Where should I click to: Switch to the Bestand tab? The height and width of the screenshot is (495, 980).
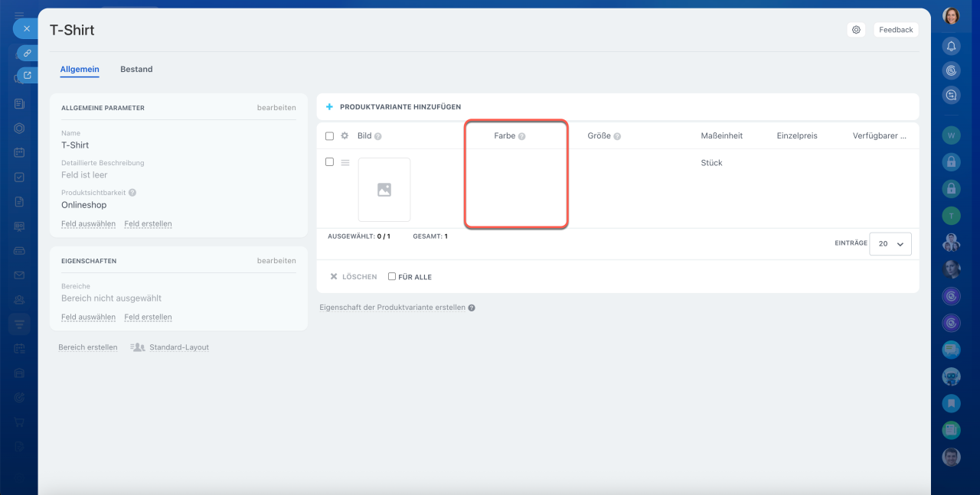[136, 69]
